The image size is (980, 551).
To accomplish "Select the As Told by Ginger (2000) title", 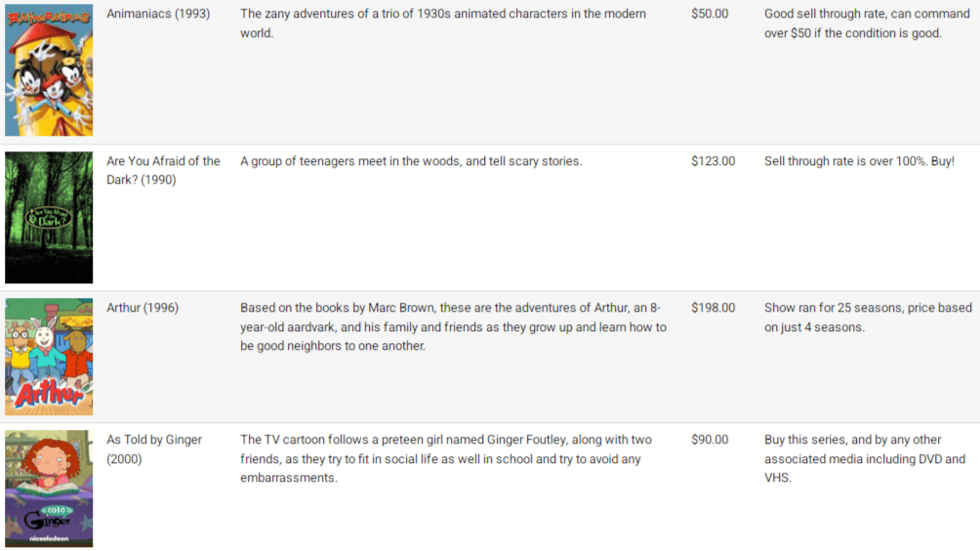I will pyautogui.click(x=154, y=449).
